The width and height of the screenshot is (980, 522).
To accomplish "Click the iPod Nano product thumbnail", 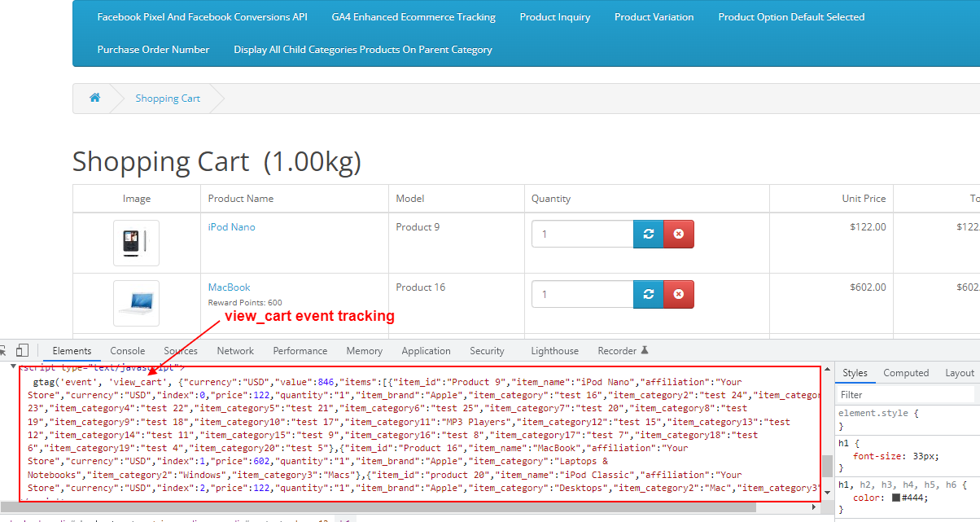I will [x=136, y=243].
